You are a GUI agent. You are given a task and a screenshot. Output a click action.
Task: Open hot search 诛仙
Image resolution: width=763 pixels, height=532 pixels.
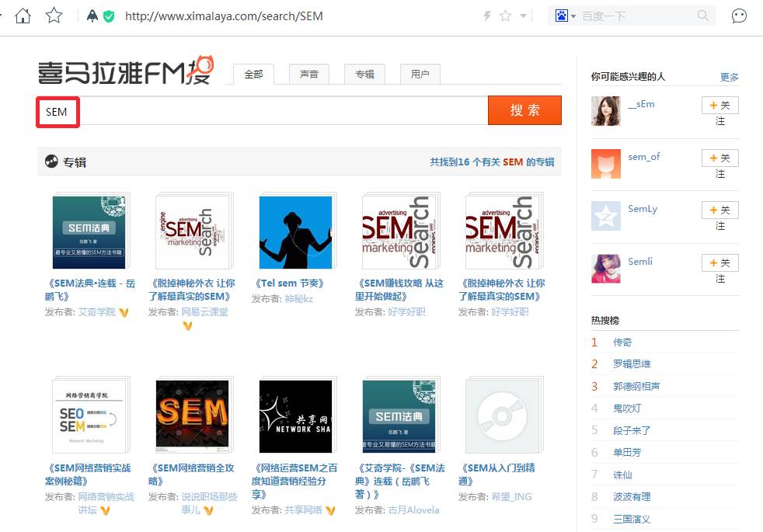click(622, 475)
